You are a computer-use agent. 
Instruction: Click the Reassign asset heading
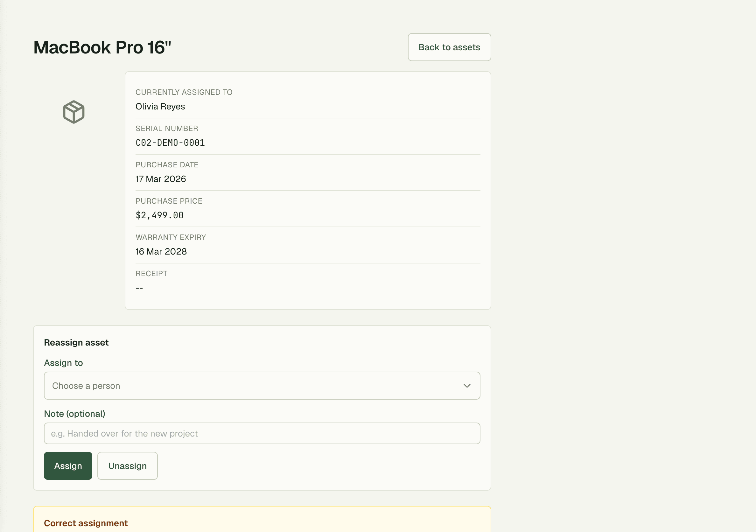(76, 342)
